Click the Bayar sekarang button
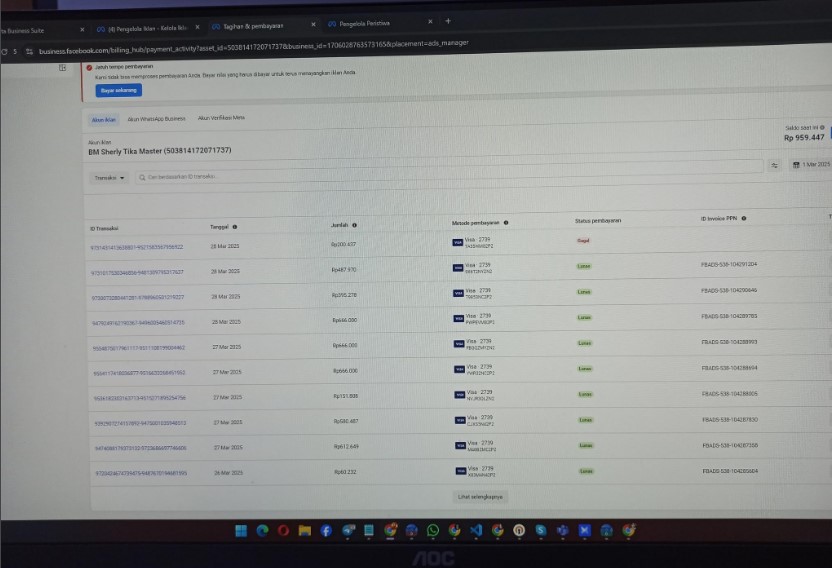832x568 pixels. (x=119, y=90)
